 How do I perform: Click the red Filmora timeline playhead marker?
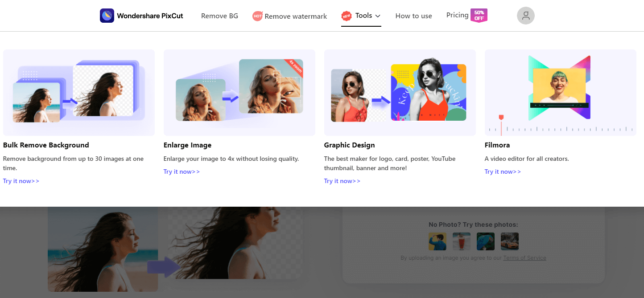point(501,118)
